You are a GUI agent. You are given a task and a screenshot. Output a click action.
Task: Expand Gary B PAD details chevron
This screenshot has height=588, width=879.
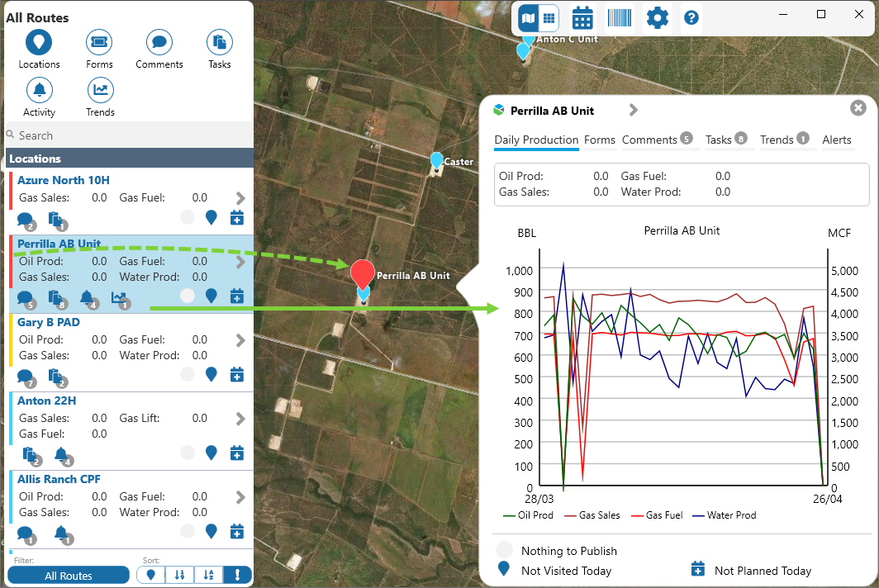point(240,339)
